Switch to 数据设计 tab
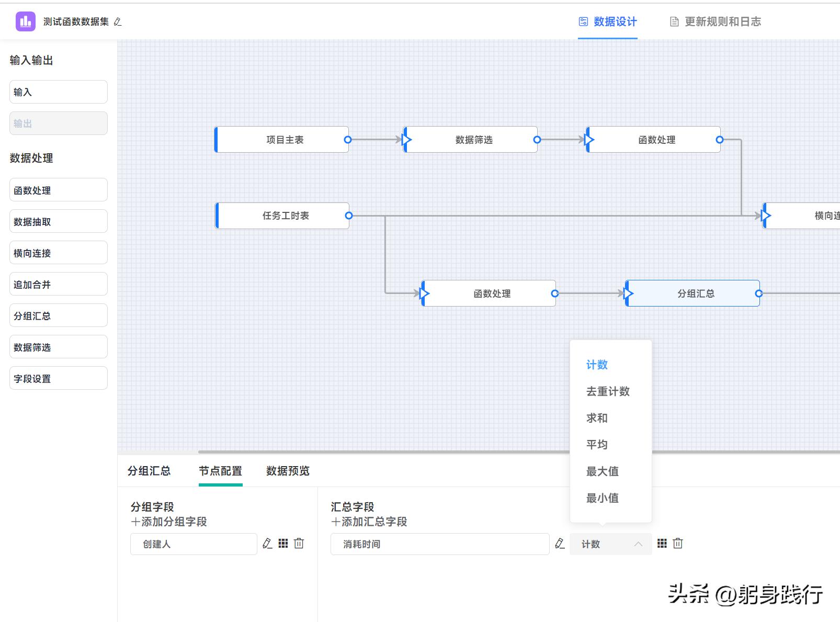This screenshot has width=840, height=622. (x=608, y=21)
